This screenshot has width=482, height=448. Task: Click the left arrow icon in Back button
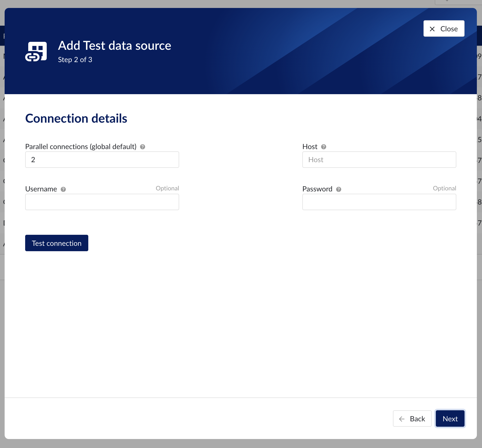[x=402, y=418]
